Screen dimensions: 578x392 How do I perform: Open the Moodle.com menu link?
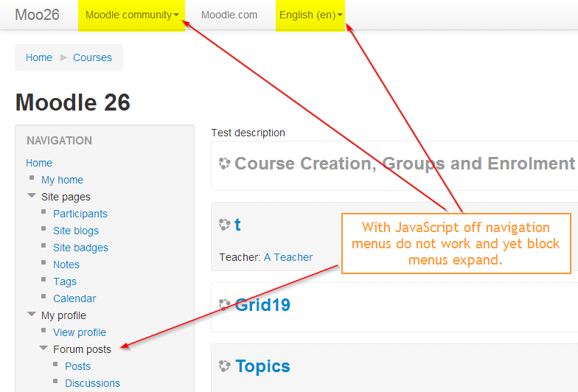(229, 15)
